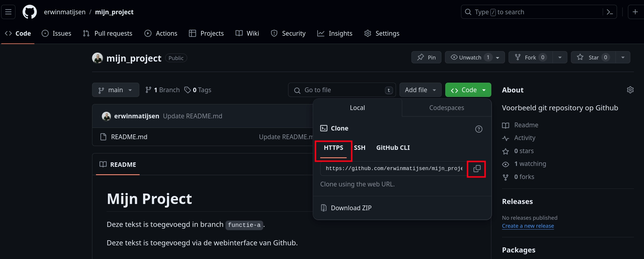Pin the repository
Screen dimensions: 644x259
coord(426,57)
